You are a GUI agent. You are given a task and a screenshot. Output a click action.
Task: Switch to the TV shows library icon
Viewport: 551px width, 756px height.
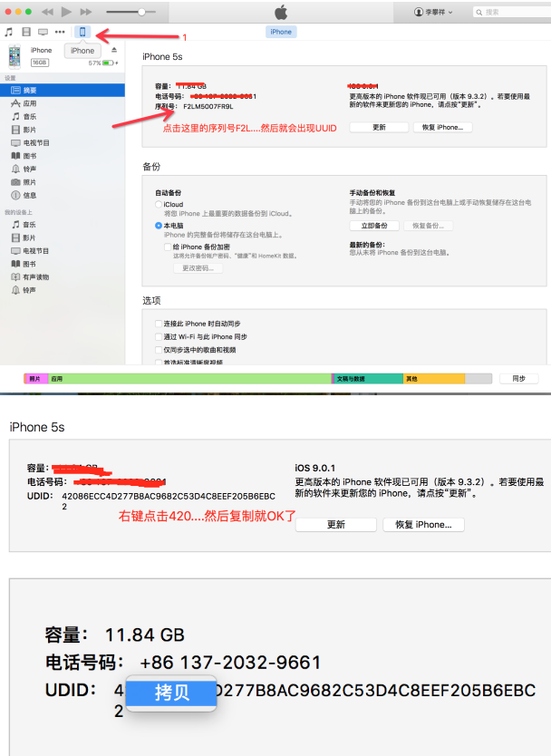pyautogui.click(x=43, y=32)
